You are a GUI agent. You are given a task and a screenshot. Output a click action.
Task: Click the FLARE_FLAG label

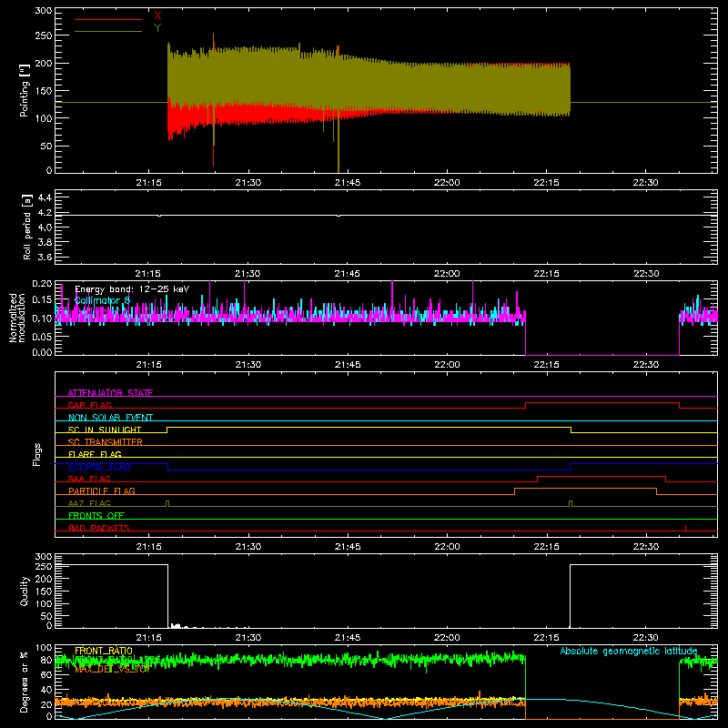click(x=95, y=454)
